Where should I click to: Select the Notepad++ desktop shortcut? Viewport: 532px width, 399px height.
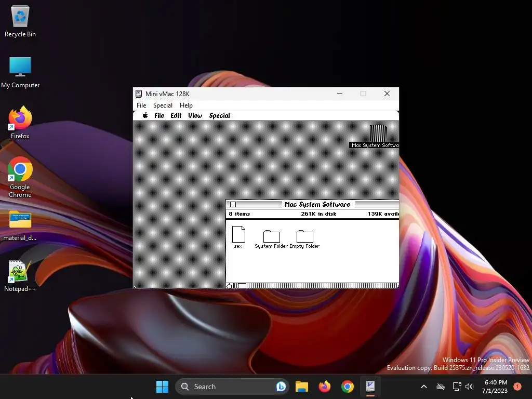point(20,276)
